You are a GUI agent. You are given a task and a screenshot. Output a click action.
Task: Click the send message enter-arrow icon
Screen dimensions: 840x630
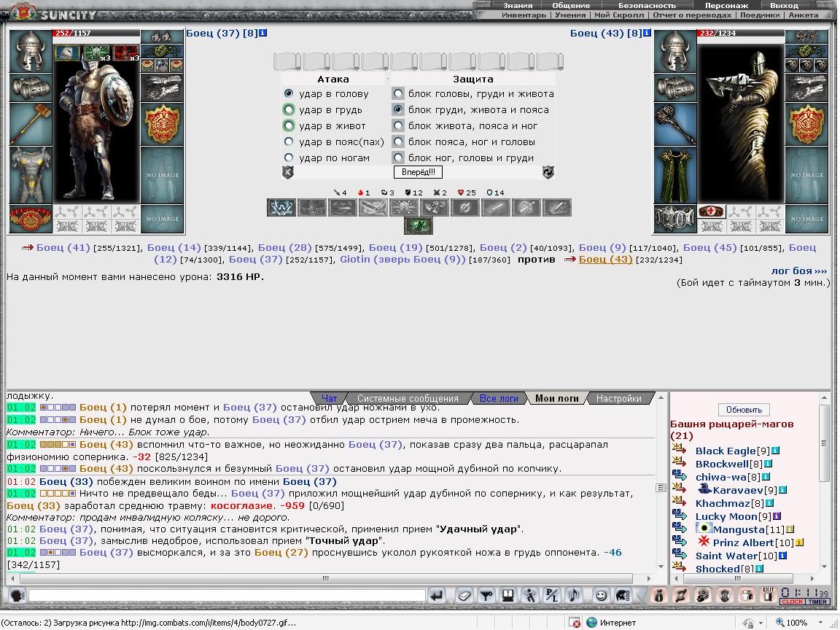click(437, 595)
